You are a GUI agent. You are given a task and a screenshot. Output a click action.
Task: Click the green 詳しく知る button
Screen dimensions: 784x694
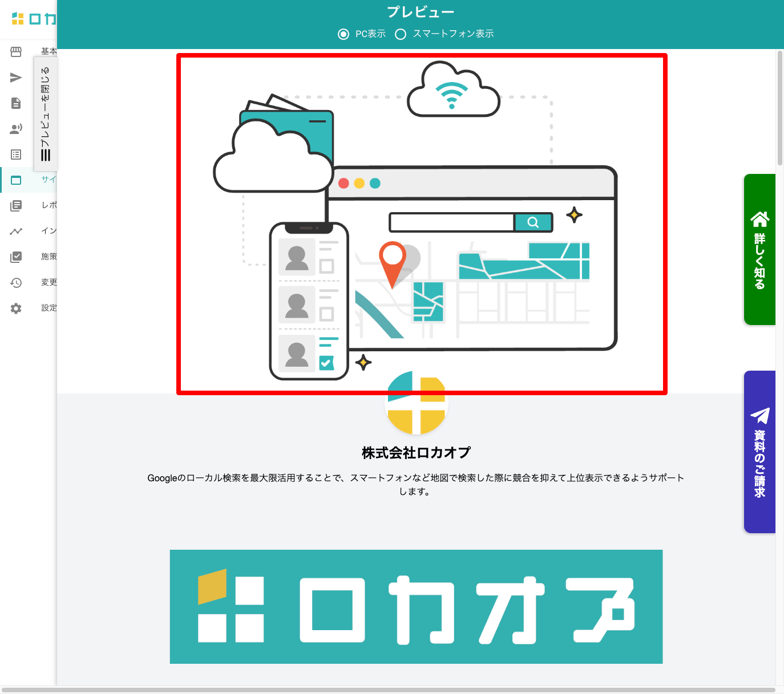click(759, 249)
